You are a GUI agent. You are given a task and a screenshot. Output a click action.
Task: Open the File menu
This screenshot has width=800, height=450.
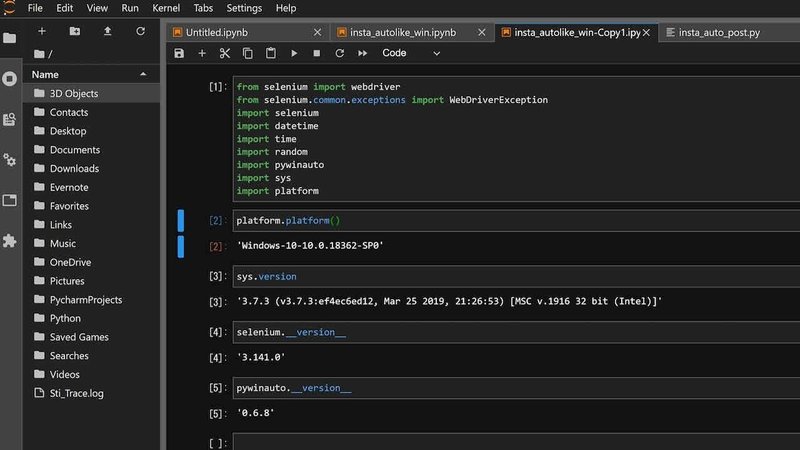pyautogui.click(x=35, y=8)
